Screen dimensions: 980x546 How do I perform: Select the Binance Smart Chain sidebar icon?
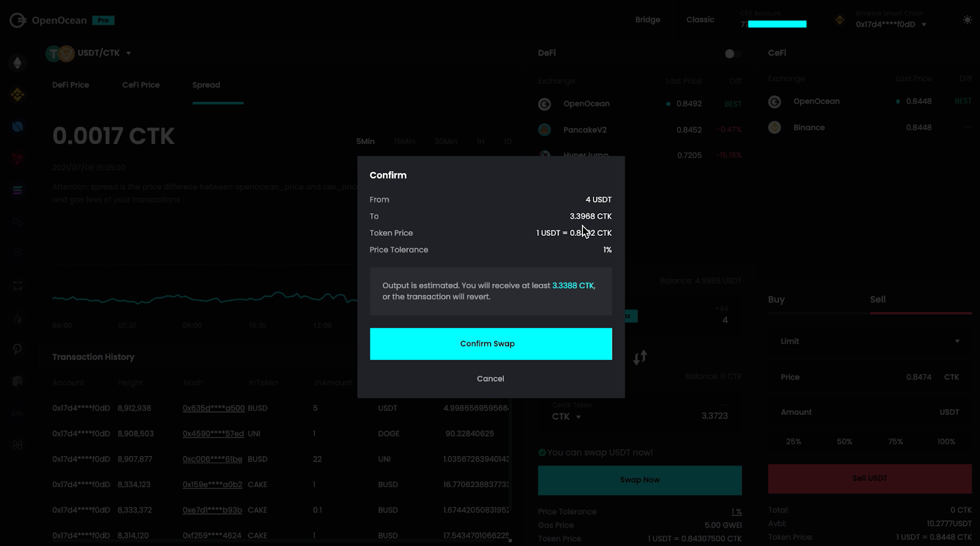(17, 94)
